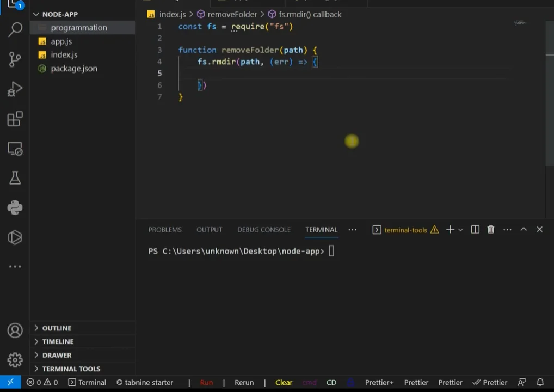This screenshot has height=392, width=554.
Task: Switch to the PROBLEMS tab
Action: click(165, 230)
